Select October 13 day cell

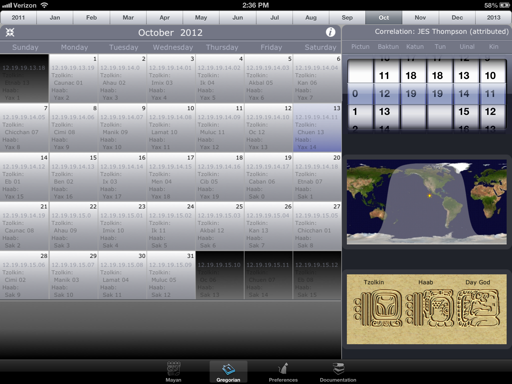coord(317,127)
